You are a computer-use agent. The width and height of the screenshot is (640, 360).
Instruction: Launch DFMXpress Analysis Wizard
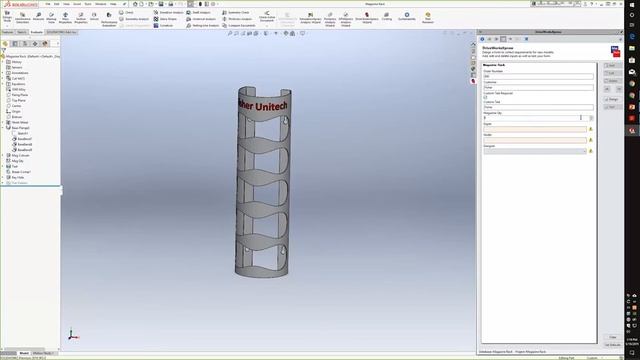coord(345,19)
